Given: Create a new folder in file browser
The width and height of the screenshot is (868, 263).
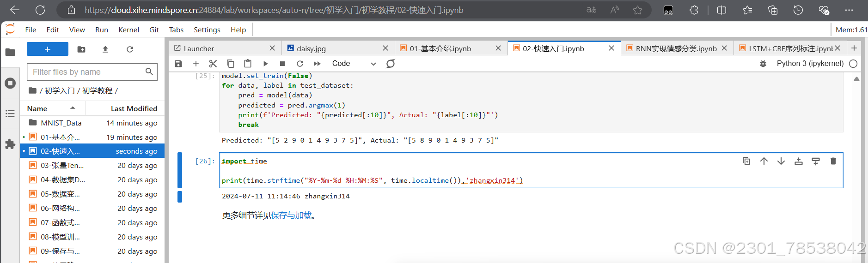Looking at the screenshot, I should (x=81, y=49).
